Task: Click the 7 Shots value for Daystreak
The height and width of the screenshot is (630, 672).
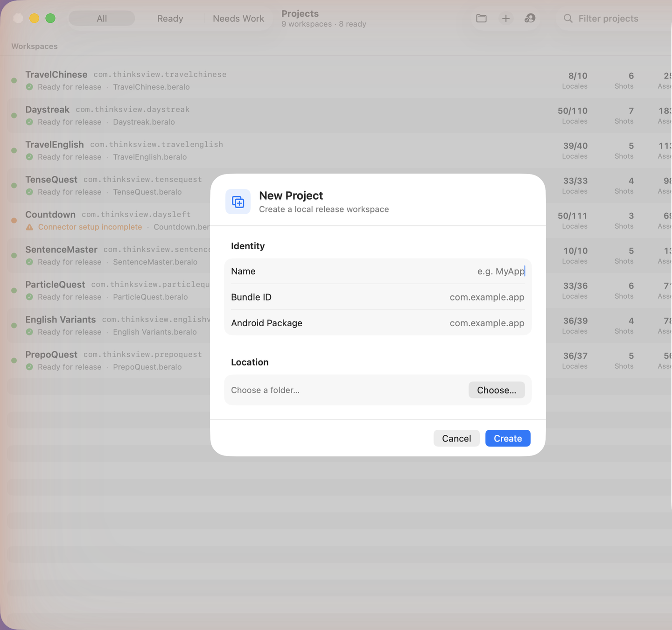Action: click(x=631, y=111)
